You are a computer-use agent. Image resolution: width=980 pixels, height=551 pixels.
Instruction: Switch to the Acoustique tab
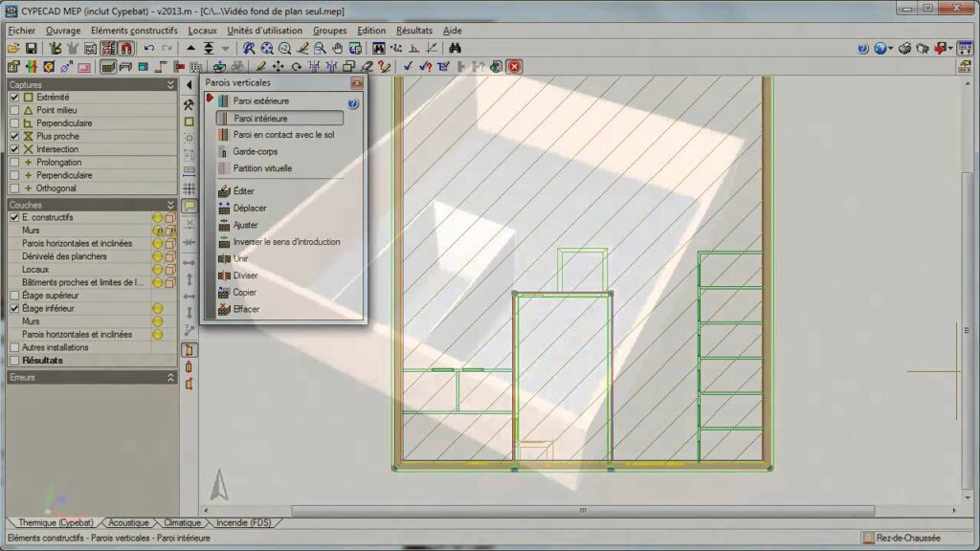128,523
